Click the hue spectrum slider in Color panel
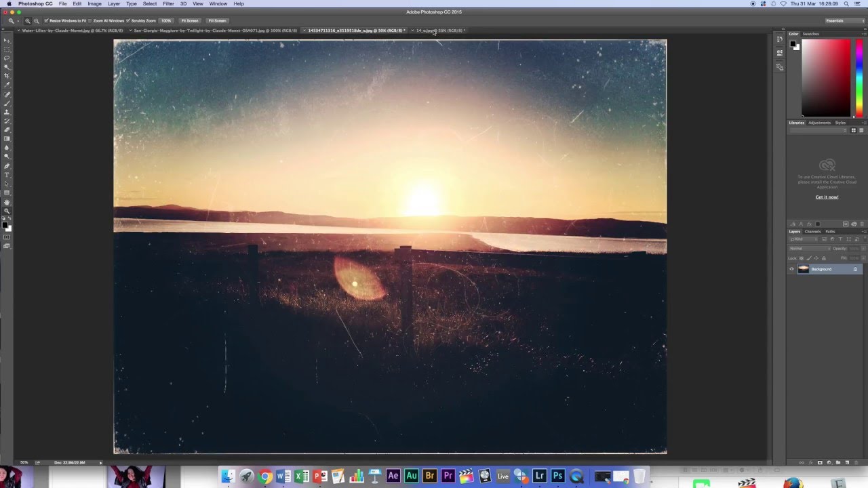The height and width of the screenshot is (488, 868). [x=859, y=78]
